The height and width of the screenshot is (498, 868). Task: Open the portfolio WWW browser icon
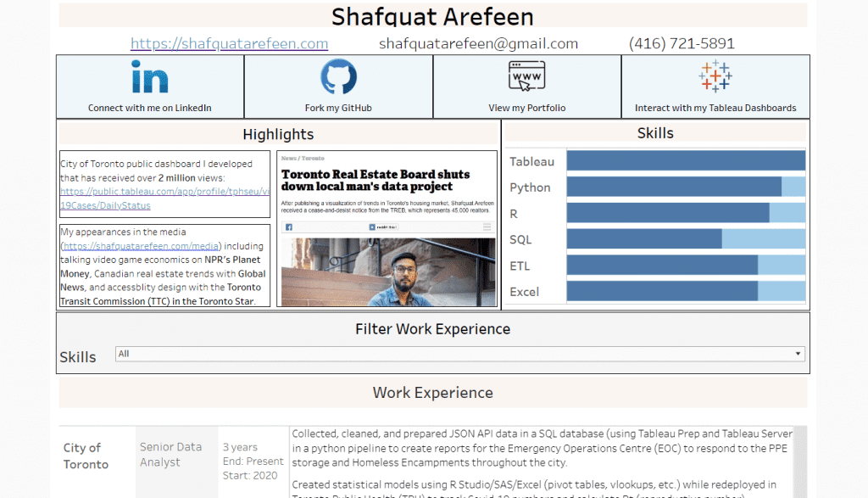[526, 77]
